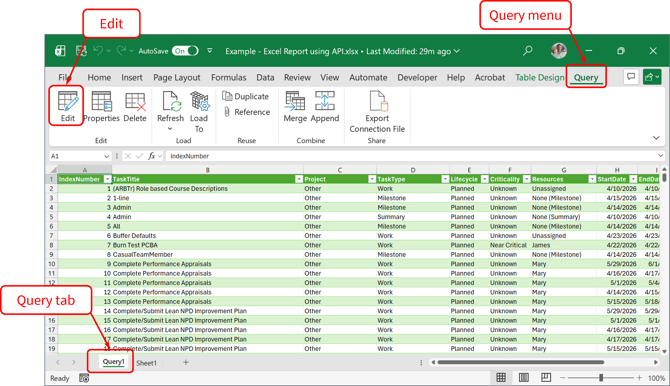Open the Criticality column filter
The height and width of the screenshot is (386, 670).
[526, 179]
